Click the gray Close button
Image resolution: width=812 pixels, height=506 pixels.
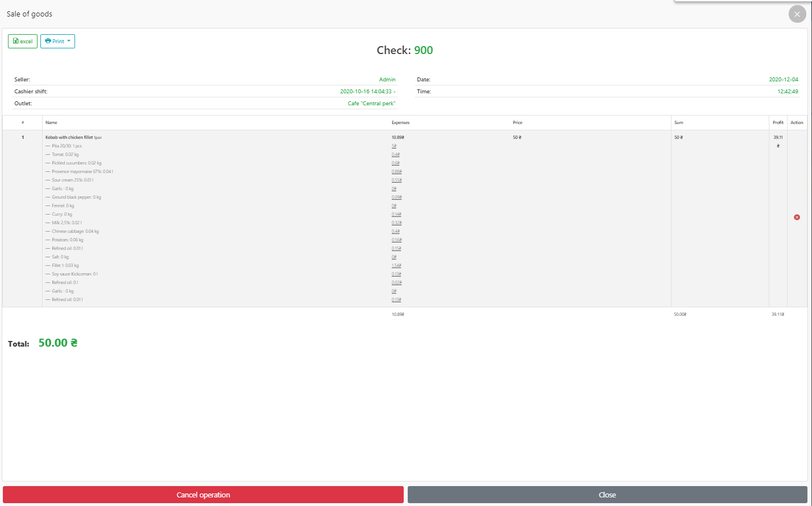tap(607, 495)
